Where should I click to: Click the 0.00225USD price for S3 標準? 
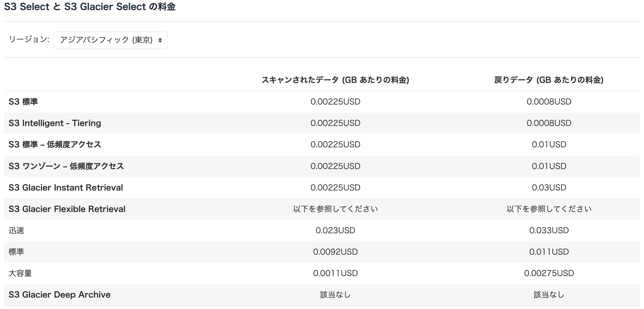(336, 101)
